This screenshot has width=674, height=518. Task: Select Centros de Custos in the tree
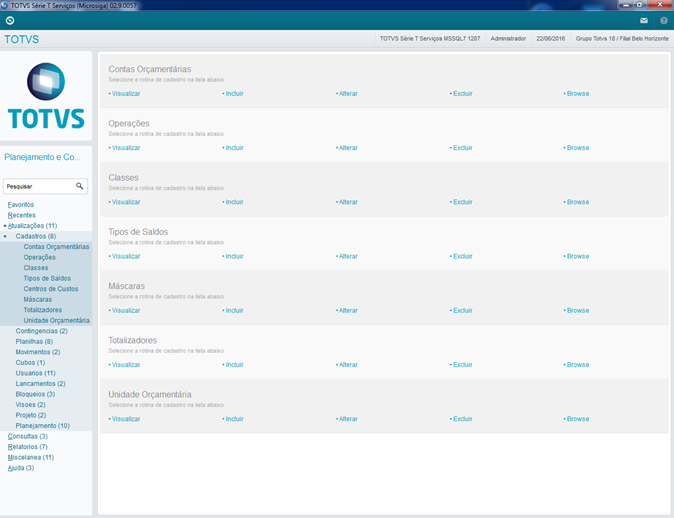(x=51, y=289)
